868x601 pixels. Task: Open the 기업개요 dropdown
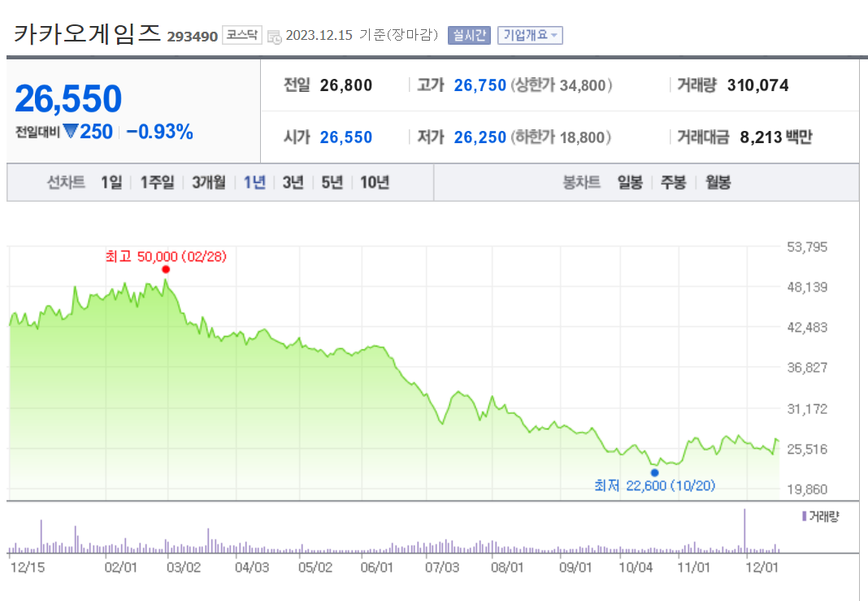pyautogui.click(x=530, y=36)
